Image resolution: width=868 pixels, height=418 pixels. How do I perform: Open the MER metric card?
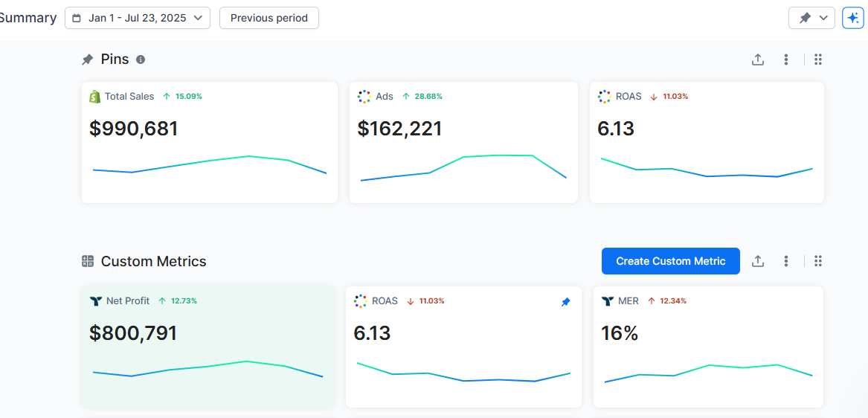[x=707, y=347]
